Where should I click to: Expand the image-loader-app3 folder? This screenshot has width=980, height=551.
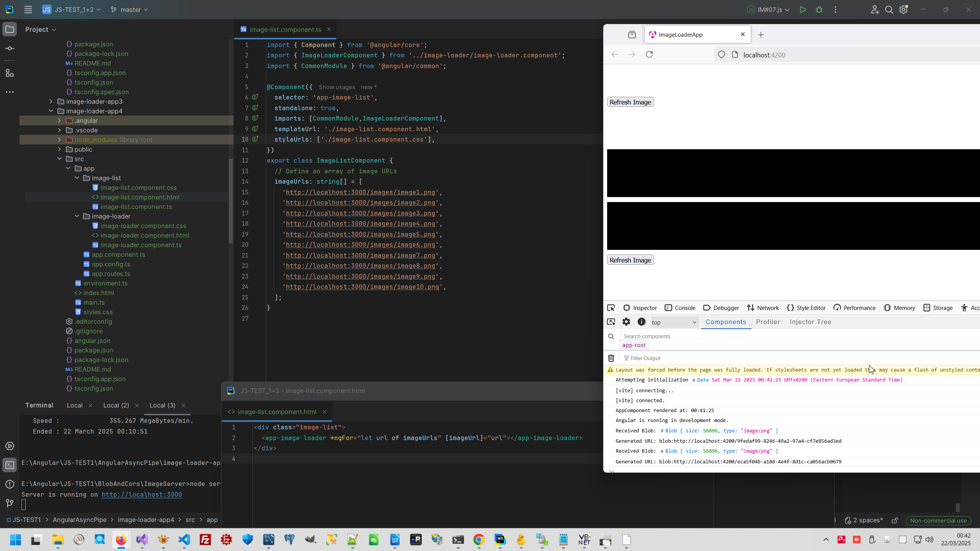pos(51,101)
